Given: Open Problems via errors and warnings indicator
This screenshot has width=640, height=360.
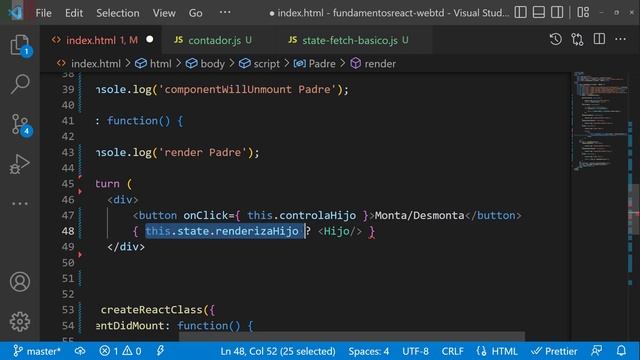Looking at the screenshot, I should tap(120, 351).
